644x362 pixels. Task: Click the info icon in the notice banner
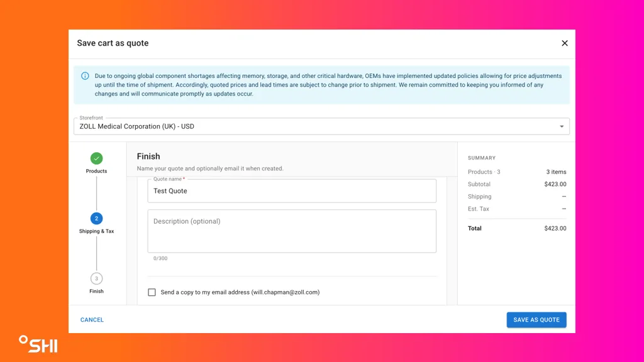coord(85,76)
